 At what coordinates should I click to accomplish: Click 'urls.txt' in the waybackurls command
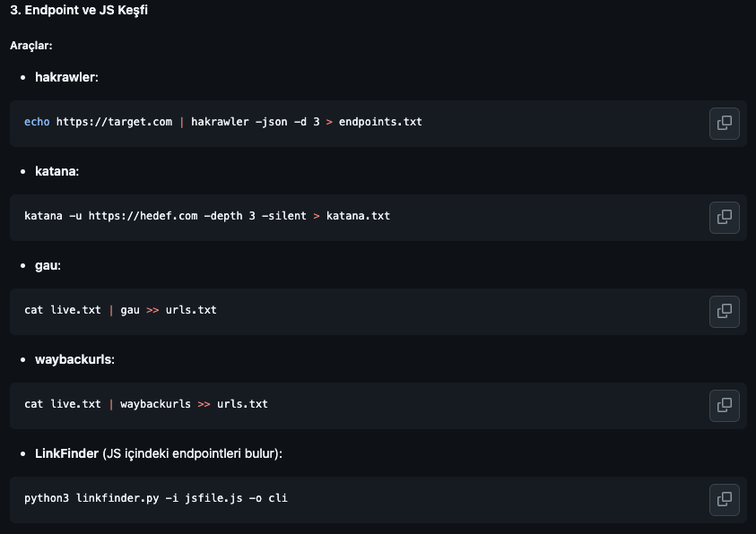click(242, 404)
